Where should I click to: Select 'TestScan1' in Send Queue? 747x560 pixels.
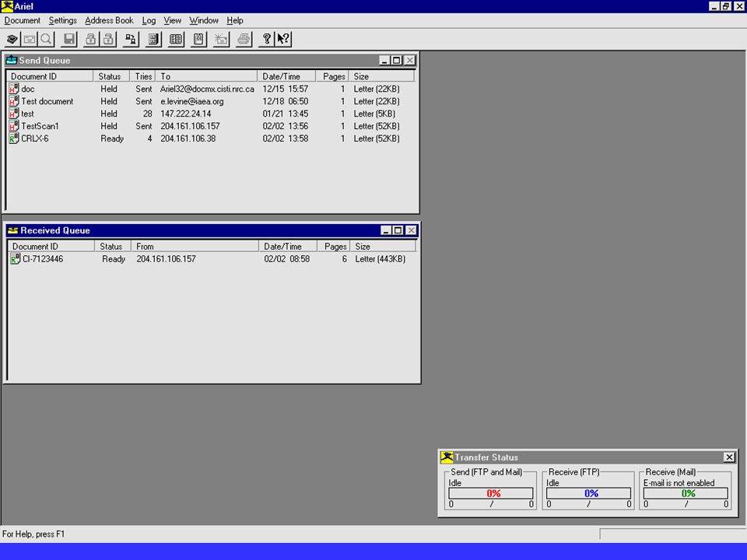tap(40, 126)
